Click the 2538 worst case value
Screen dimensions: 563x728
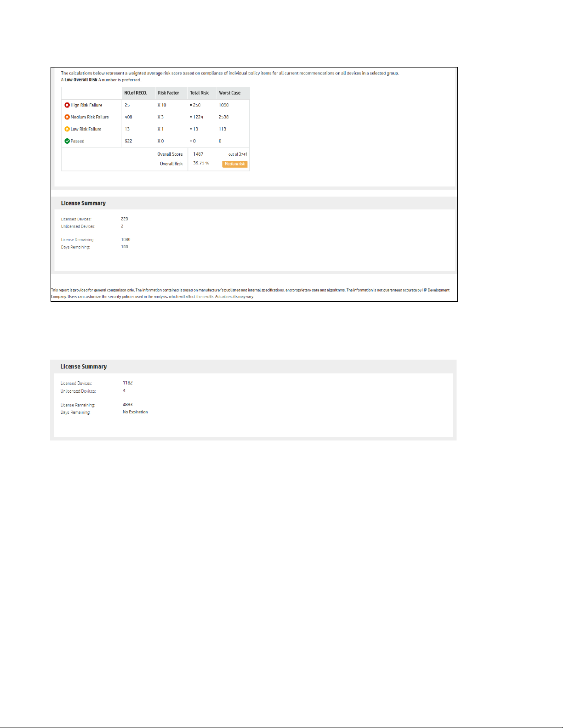tap(224, 117)
